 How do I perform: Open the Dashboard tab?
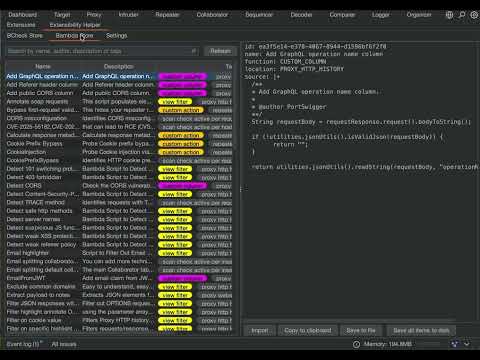[x=22, y=15]
